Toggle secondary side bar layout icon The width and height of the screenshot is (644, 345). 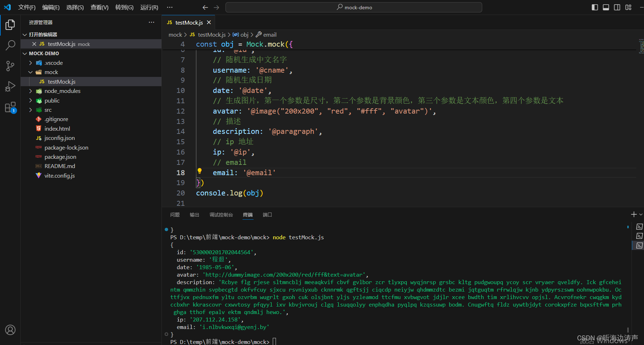point(617,7)
